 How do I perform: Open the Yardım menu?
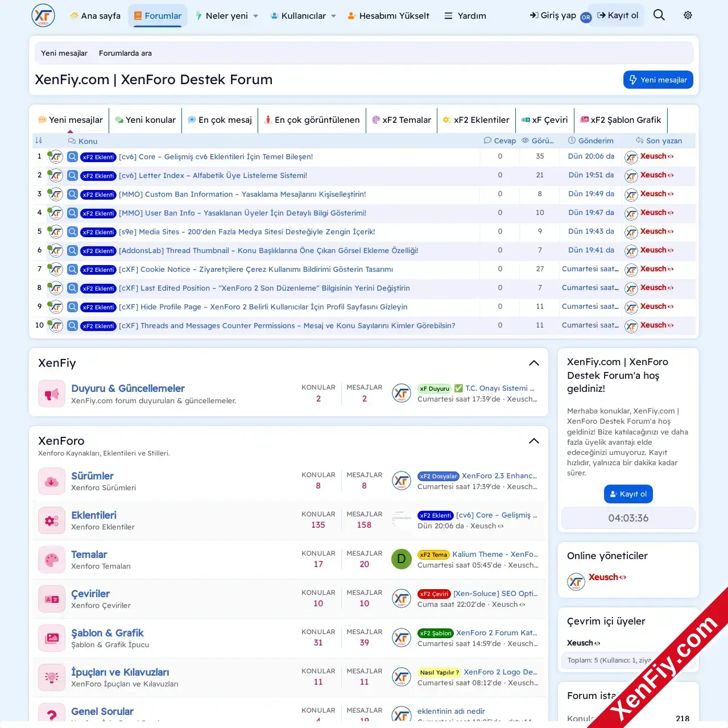(465, 16)
